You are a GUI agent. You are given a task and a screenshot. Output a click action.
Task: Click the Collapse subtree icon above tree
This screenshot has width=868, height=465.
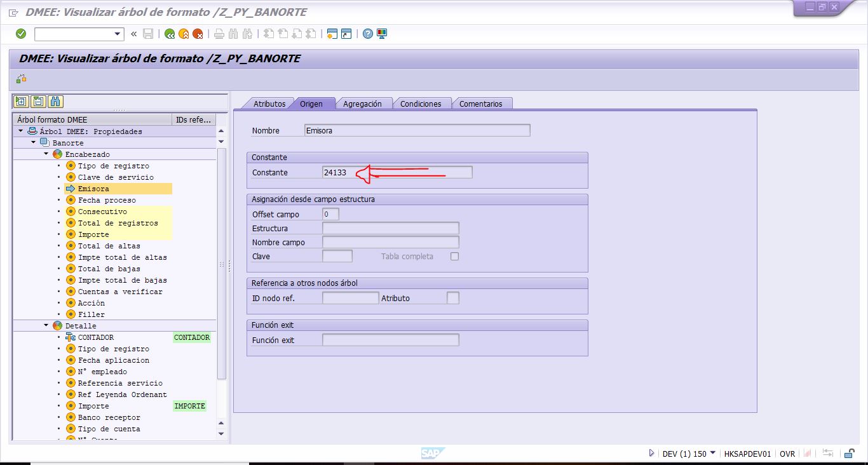38,101
